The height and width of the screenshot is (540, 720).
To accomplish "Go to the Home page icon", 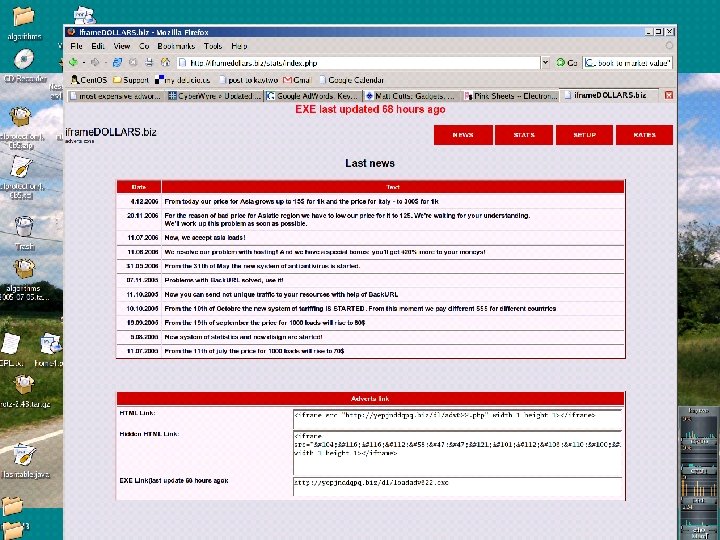I will pos(165,62).
